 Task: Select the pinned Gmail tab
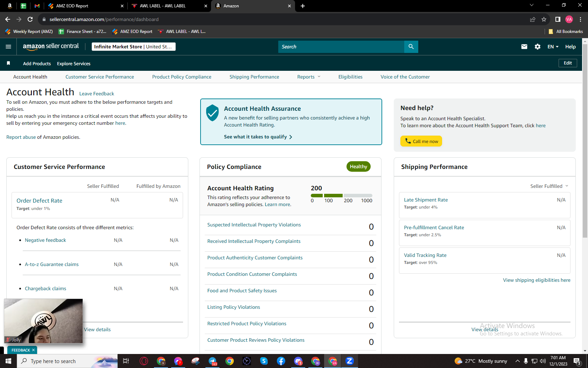click(37, 6)
